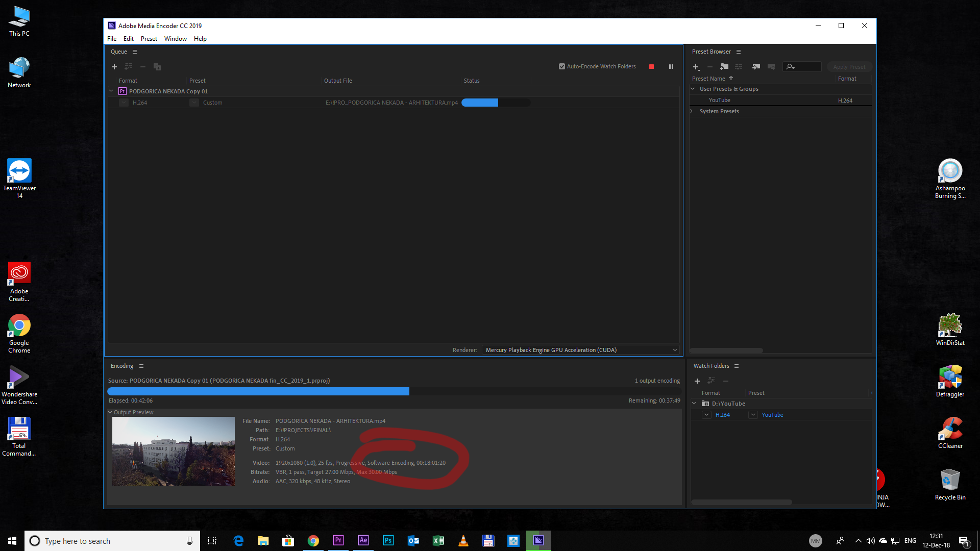Open Photoshop from the taskbar

(388, 541)
